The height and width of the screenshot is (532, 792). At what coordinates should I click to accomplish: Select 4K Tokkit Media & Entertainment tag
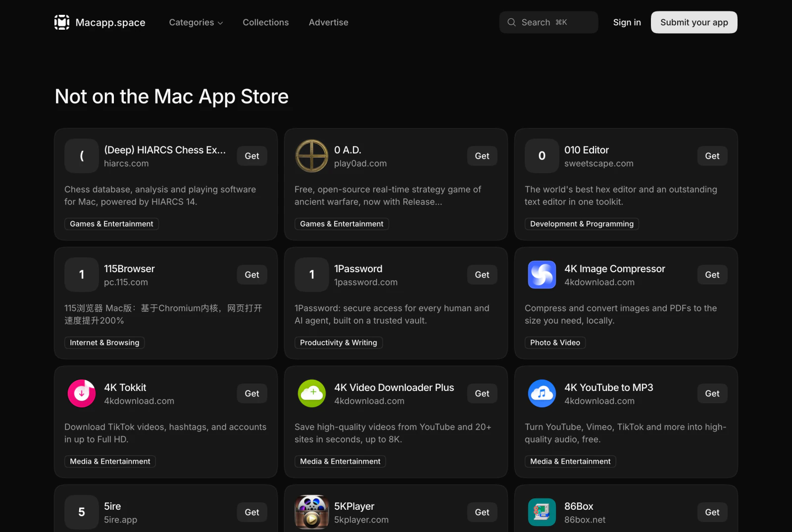point(110,461)
